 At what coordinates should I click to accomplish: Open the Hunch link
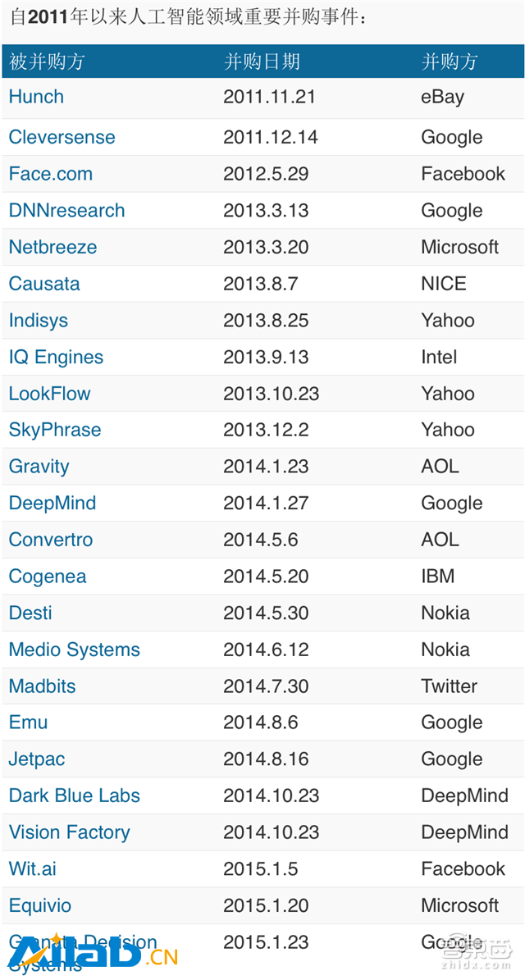[x=36, y=96]
